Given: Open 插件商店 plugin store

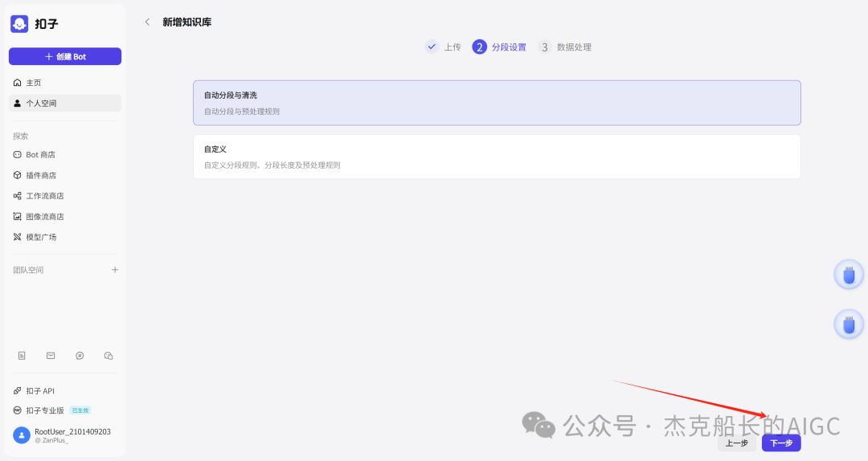Looking at the screenshot, I should click(65, 175).
